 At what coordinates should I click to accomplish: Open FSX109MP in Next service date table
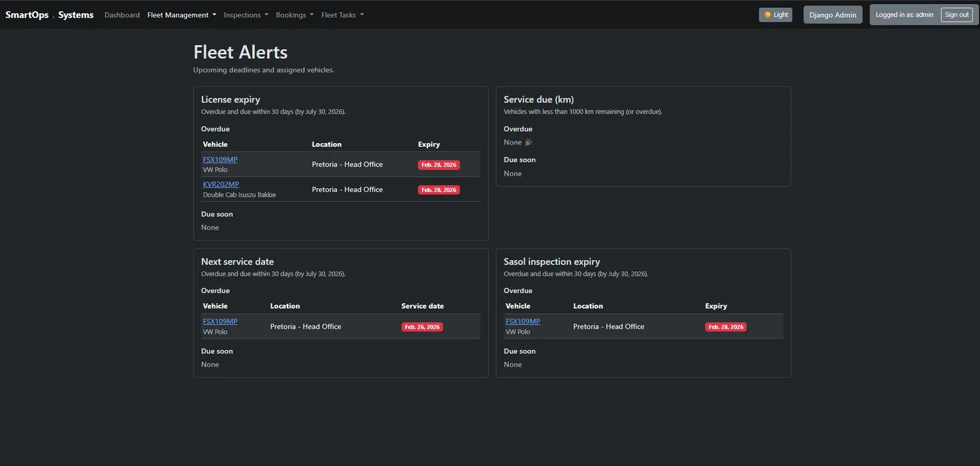[220, 322]
